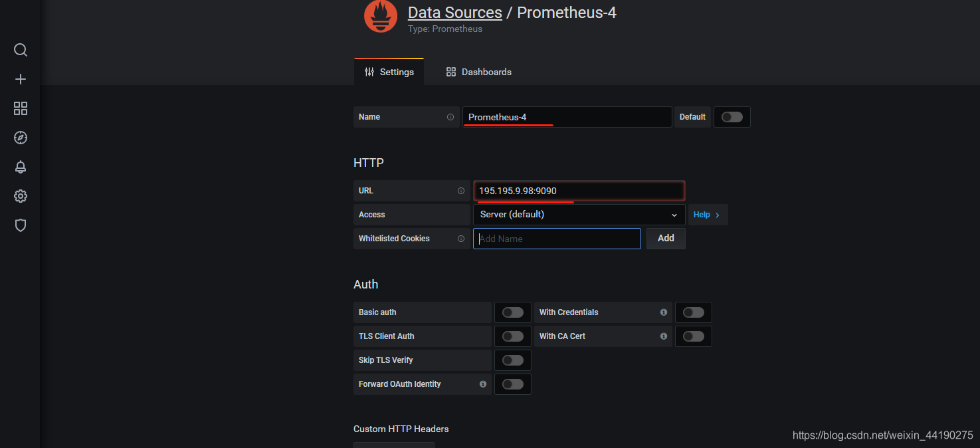Image resolution: width=980 pixels, height=448 pixels.
Task: Click the Custom HTTP Headers heading
Action: [401, 429]
